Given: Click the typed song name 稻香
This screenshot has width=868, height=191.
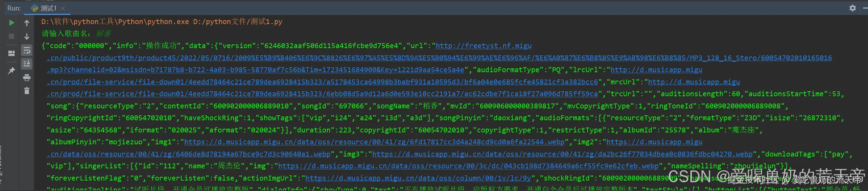Looking at the screenshot, I should tap(103, 33).
